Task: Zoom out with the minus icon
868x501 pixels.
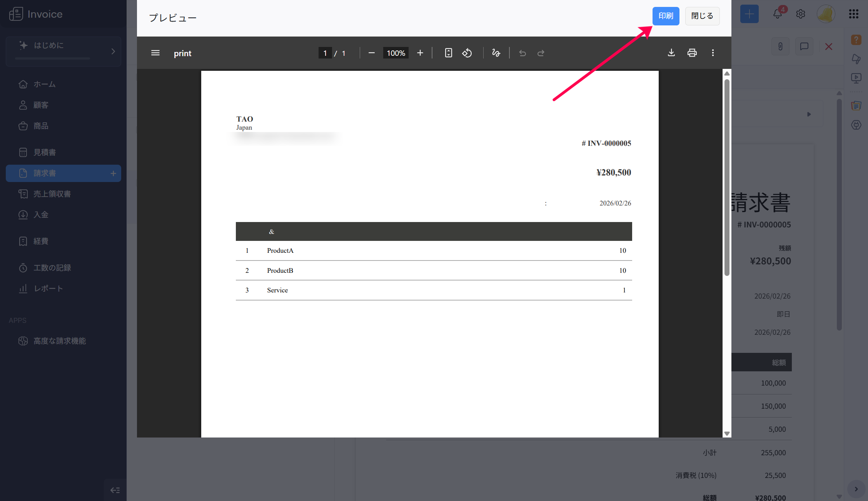Action: click(371, 53)
